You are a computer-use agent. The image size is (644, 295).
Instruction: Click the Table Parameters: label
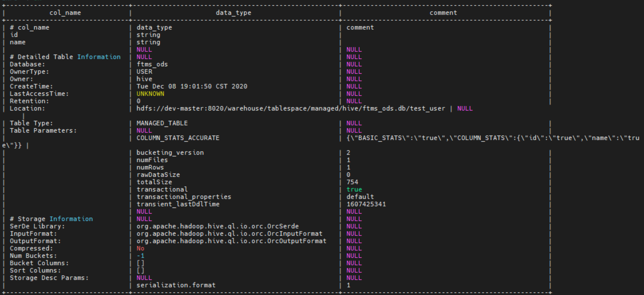click(x=43, y=131)
